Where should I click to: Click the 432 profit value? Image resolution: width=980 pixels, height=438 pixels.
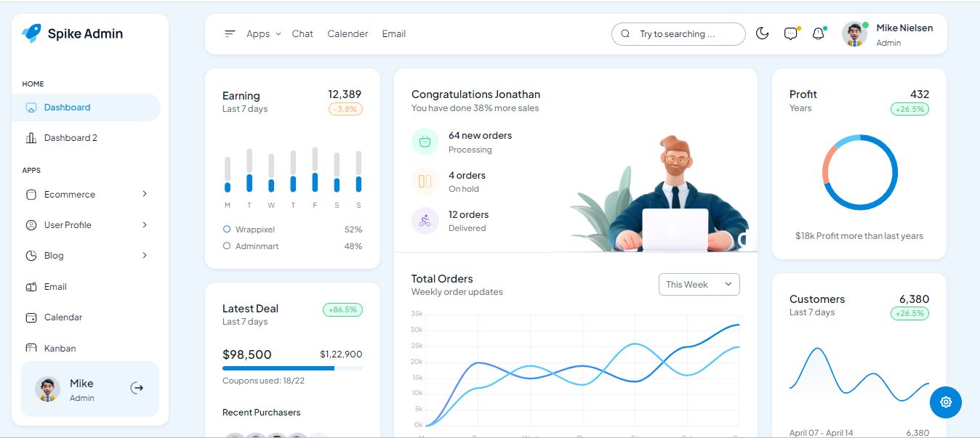pos(920,94)
